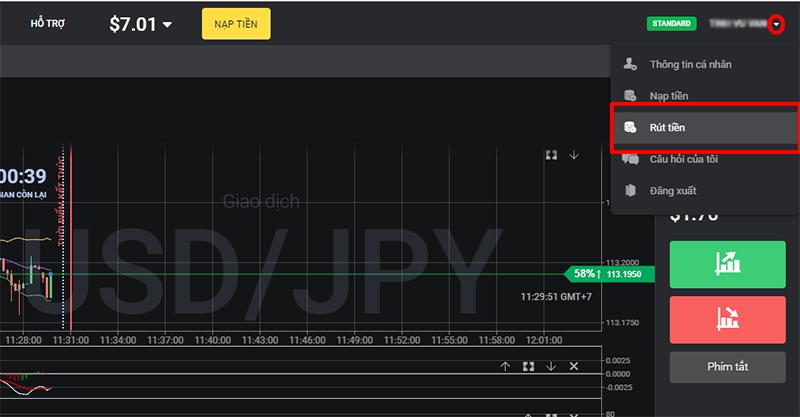Move indicator panel down with arrow icon
Image resolution: width=800 pixels, height=417 pixels.
pos(551,367)
